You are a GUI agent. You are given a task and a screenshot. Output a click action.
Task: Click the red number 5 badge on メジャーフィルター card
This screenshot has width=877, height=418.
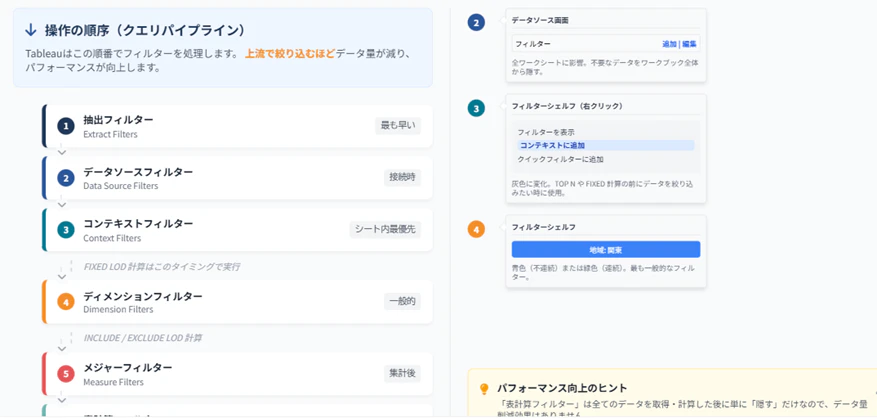tap(65, 374)
